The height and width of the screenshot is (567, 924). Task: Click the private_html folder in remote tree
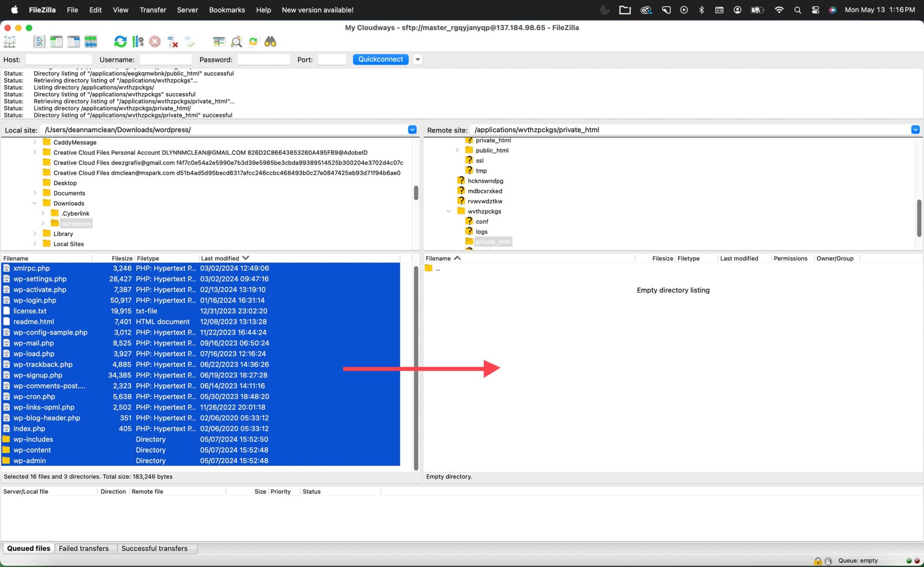click(493, 241)
